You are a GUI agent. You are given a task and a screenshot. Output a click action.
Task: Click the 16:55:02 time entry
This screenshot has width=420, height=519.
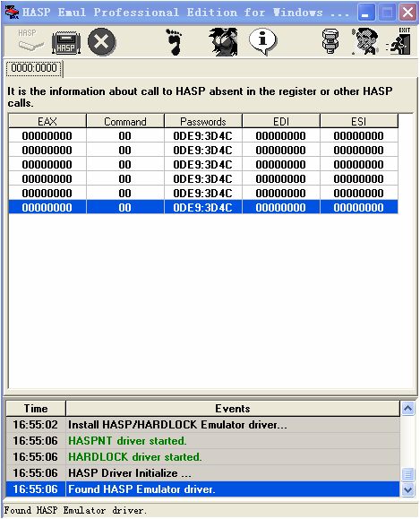click(x=36, y=425)
